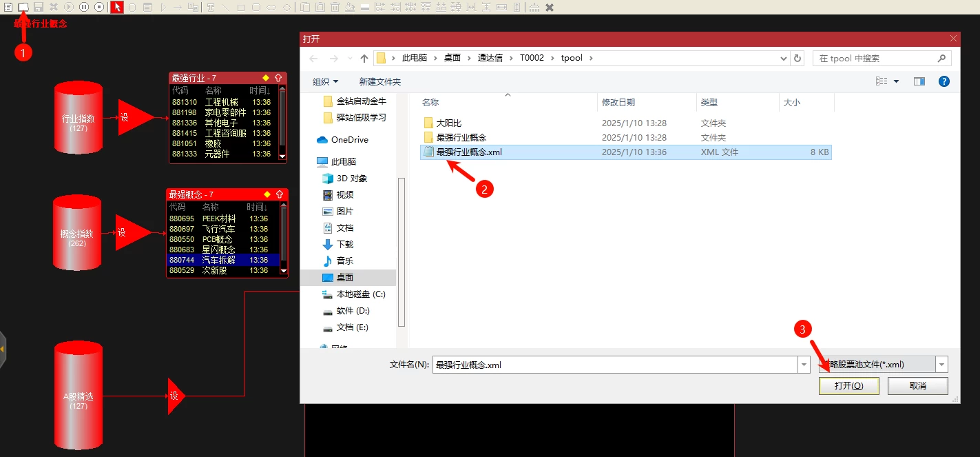
Task: Click T0002 in the breadcrumb path
Action: (532, 58)
